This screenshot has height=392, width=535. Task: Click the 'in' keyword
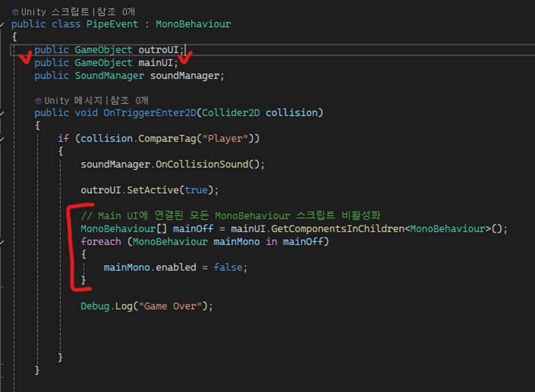(271, 242)
